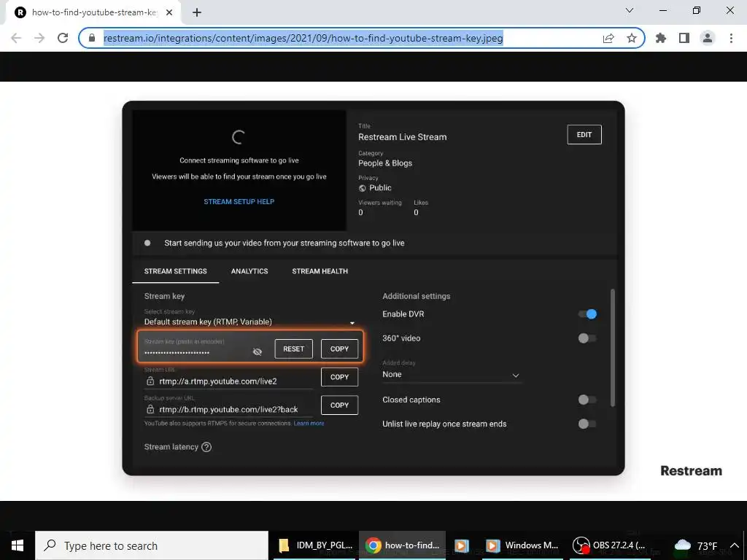Click the Public privacy globe icon
The height and width of the screenshot is (560, 747).
tap(362, 188)
